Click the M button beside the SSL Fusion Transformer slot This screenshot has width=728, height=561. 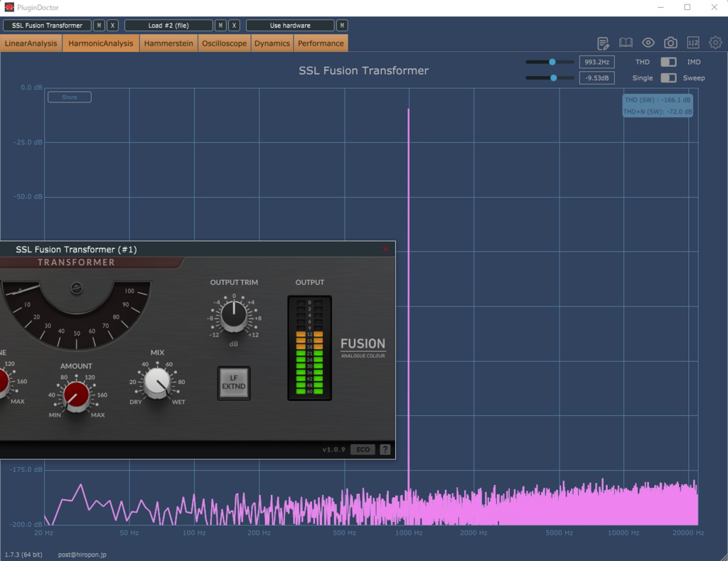[x=99, y=26]
